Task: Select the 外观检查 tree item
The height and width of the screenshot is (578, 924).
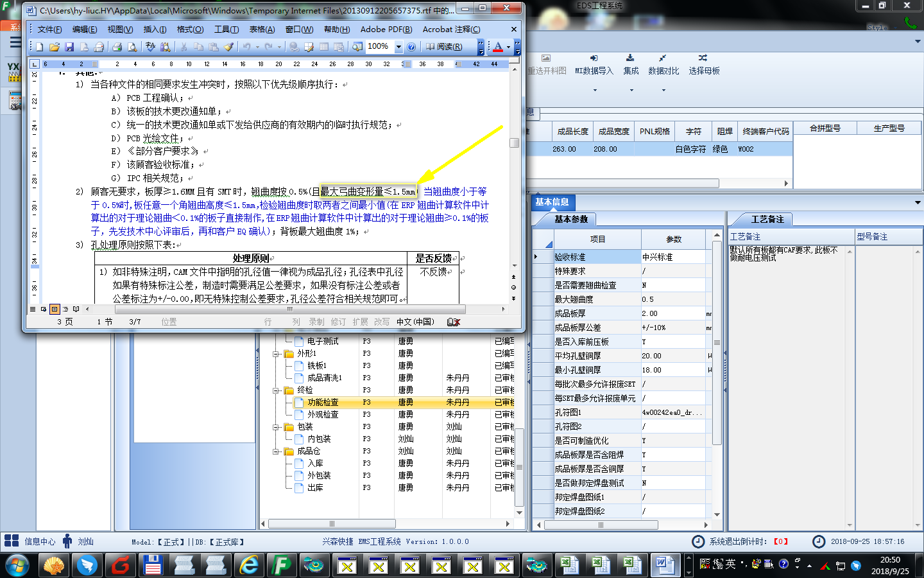Action: pyautogui.click(x=323, y=415)
